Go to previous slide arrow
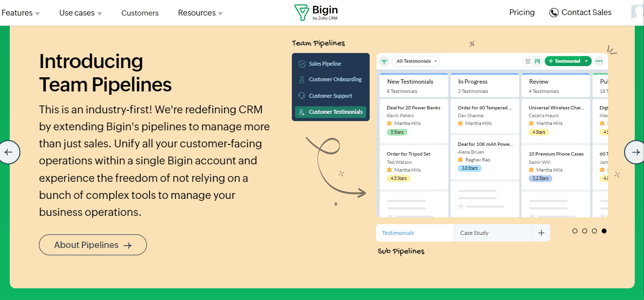Image resolution: width=644 pixels, height=300 pixels. pos(8,152)
